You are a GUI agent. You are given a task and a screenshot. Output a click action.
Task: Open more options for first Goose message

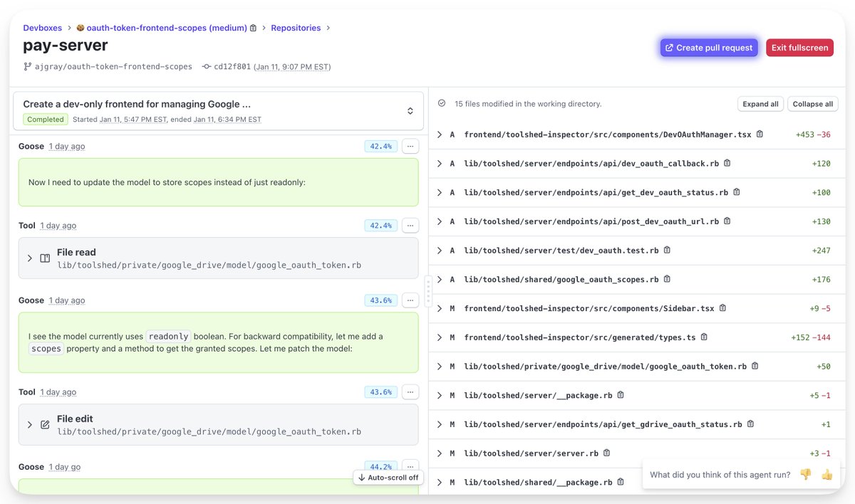410,146
